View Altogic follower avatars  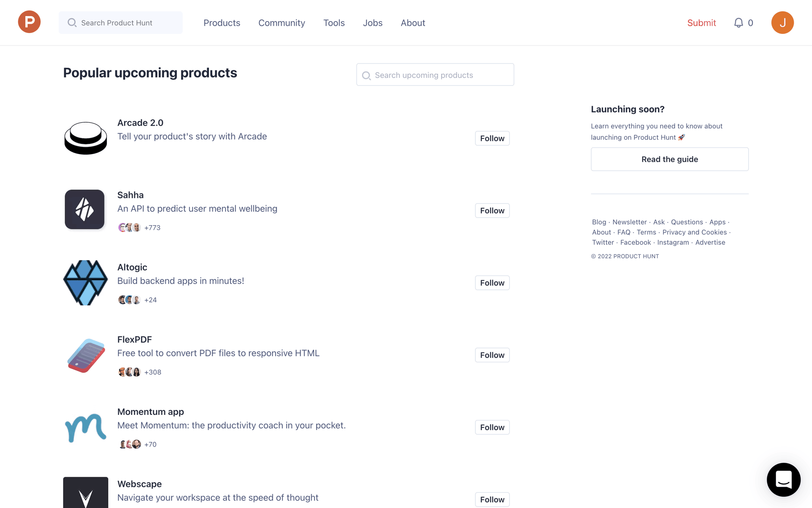tap(129, 300)
